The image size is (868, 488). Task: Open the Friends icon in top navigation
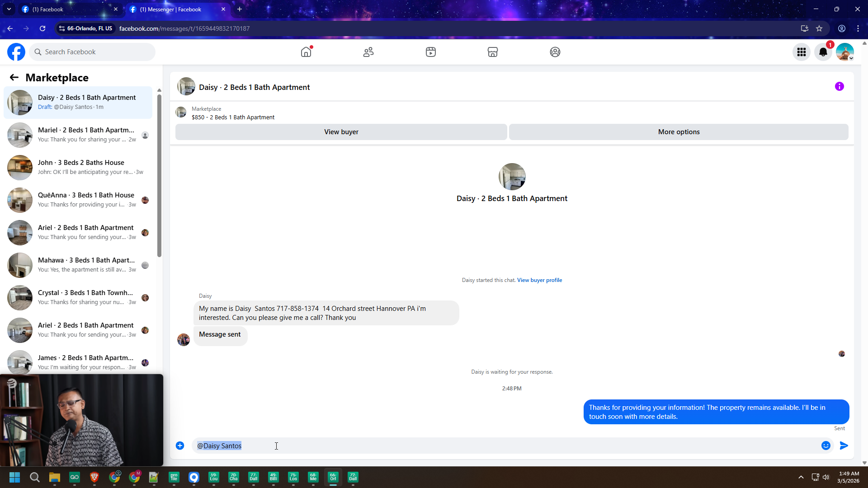point(368,52)
